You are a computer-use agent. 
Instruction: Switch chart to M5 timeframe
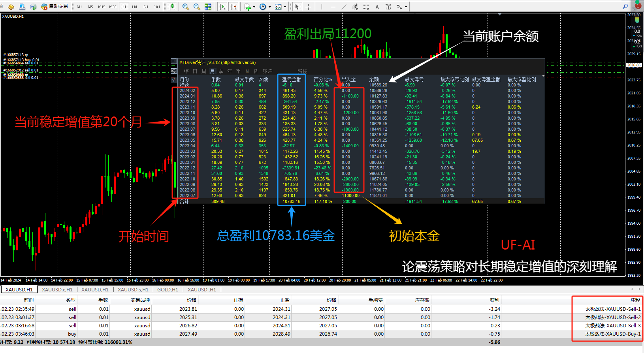[x=90, y=7]
